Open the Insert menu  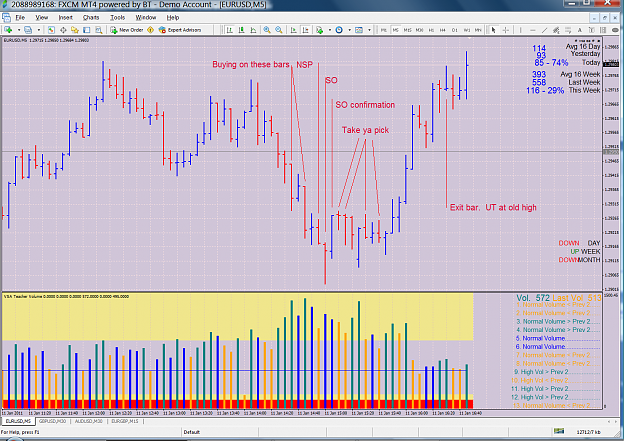pos(65,18)
